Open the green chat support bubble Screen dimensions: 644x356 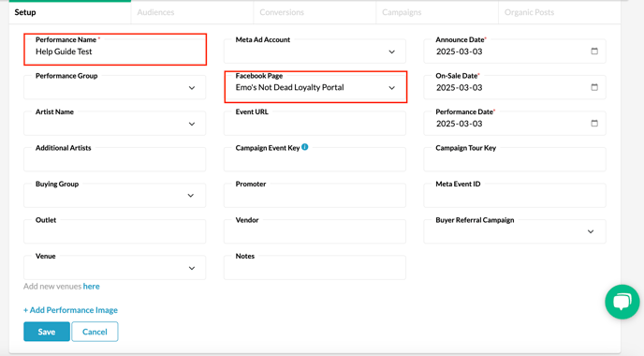pos(622,302)
